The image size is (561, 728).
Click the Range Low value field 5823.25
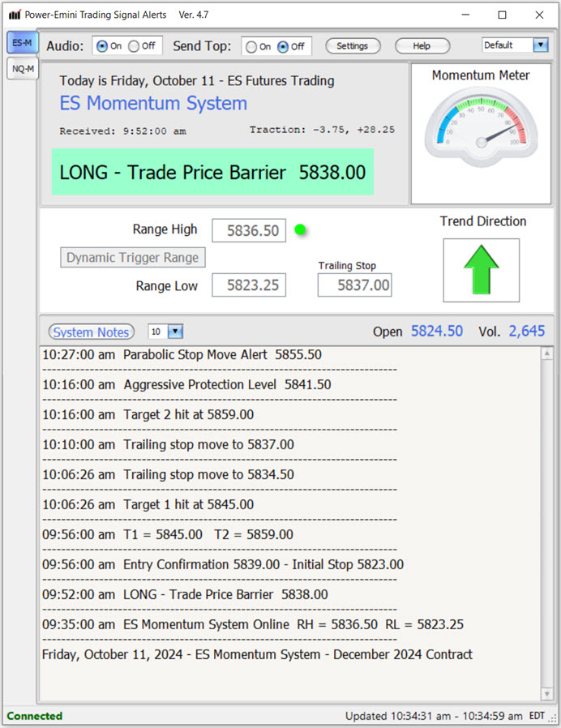pos(249,285)
